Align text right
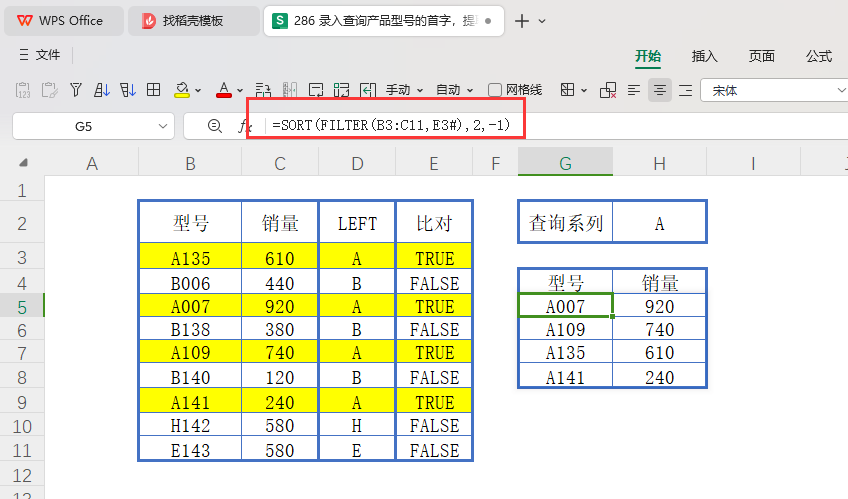The width and height of the screenshot is (848, 499). [x=685, y=90]
